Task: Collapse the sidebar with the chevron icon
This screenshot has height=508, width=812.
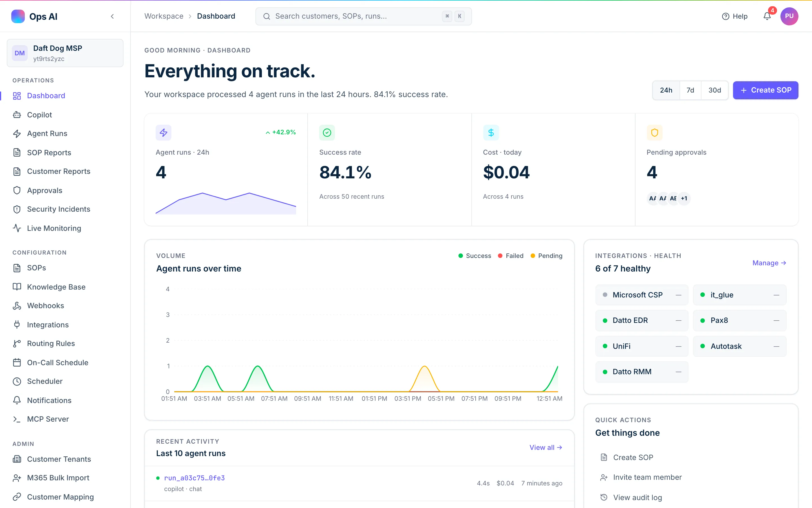Action: pos(112,16)
